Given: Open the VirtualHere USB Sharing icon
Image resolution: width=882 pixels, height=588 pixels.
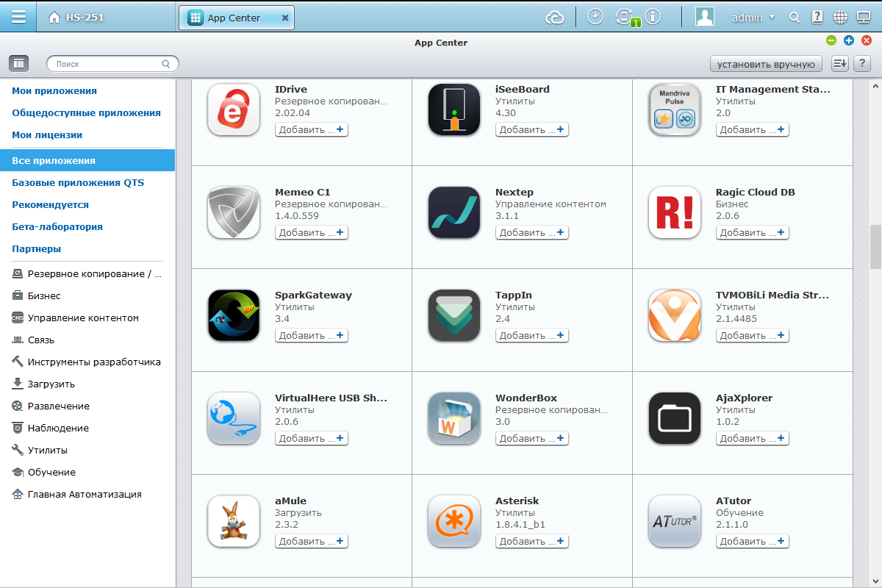Looking at the screenshot, I should [234, 418].
